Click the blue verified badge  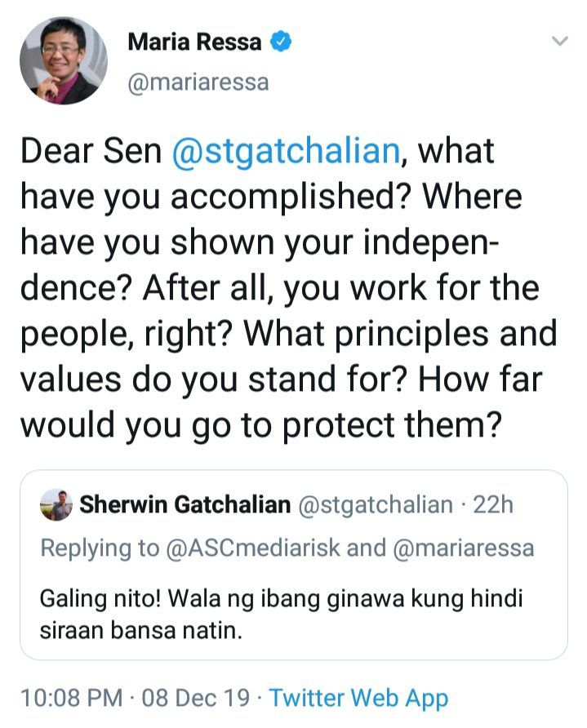tap(280, 42)
